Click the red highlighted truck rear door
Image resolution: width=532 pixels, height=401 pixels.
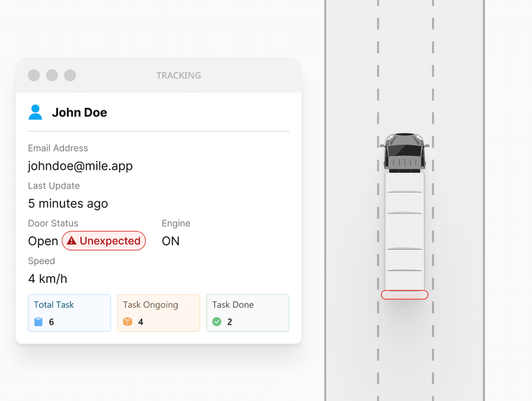(x=405, y=295)
